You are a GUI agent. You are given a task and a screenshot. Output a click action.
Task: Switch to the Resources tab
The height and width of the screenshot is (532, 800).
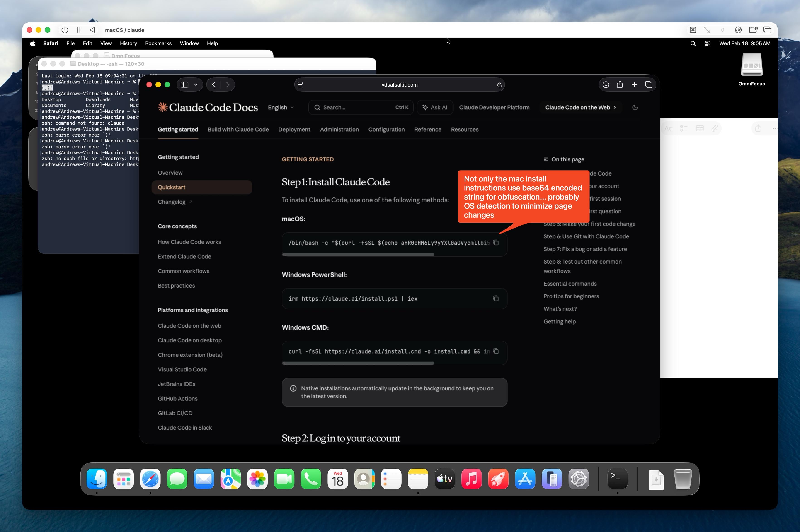[x=465, y=129]
